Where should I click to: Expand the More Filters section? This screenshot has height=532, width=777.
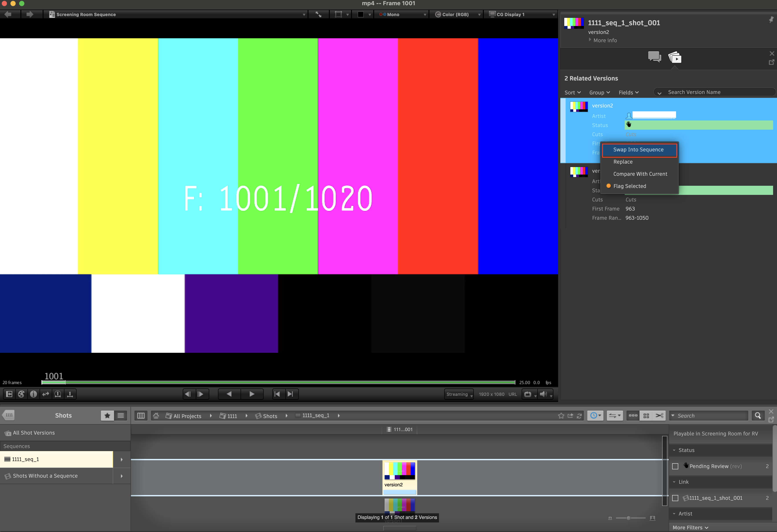click(689, 527)
